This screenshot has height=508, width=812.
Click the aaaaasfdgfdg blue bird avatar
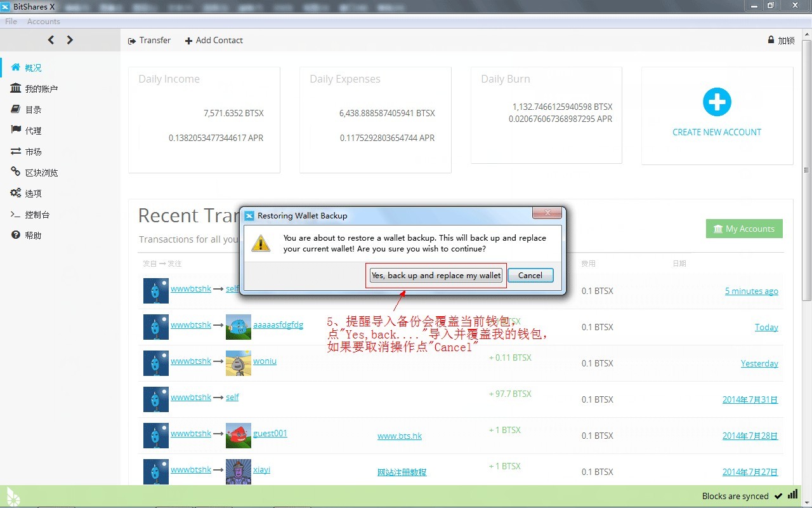pos(239,327)
